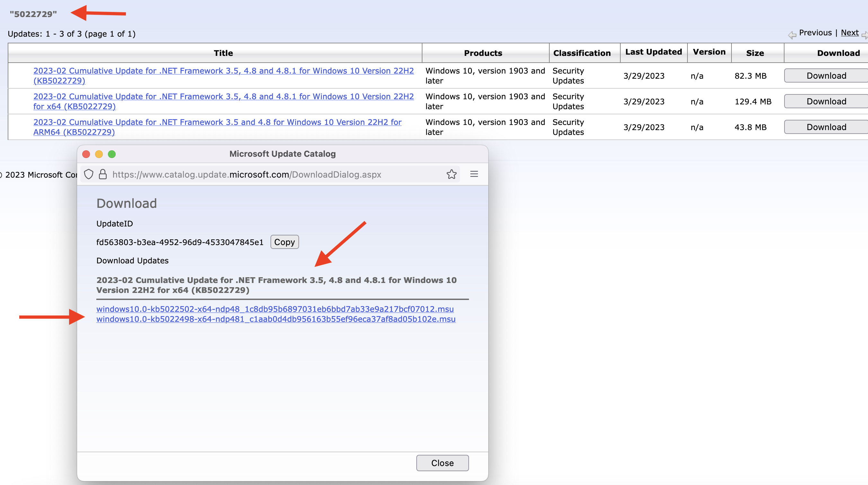868x485 pixels.
Task: Bookmark page with the star icon
Action: (452, 174)
